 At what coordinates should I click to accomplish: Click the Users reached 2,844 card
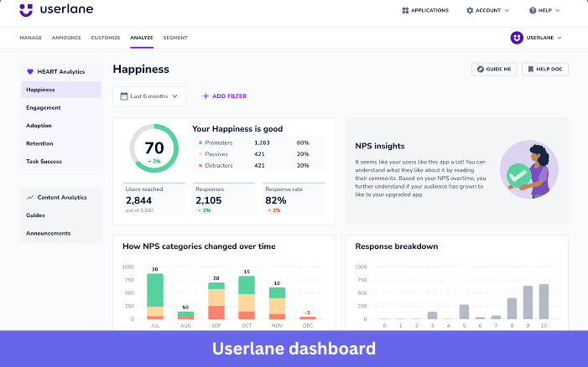click(x=154, y=199)
